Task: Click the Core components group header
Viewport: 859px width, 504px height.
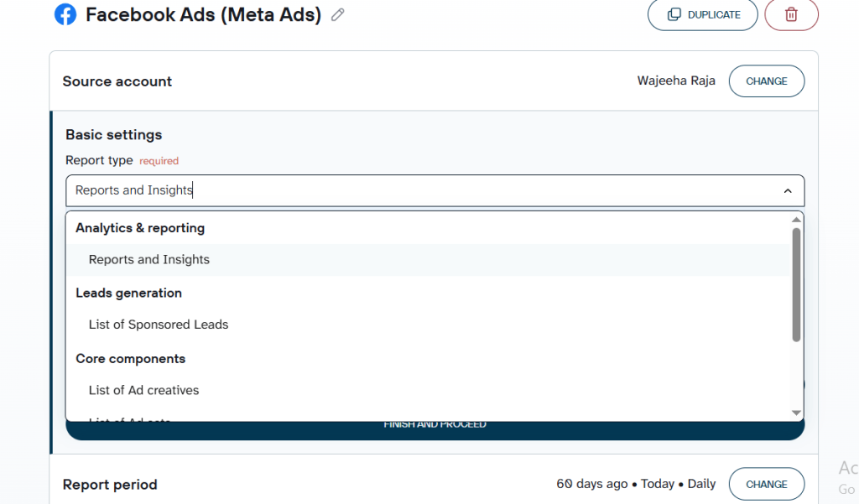Action: pos(130,359)
